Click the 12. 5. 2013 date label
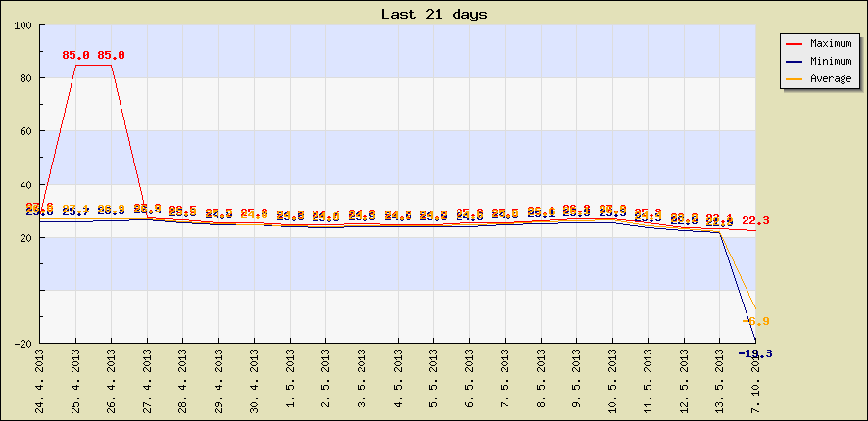Image resolution: width=868 pixels, height=421 pixels. (x=684, y=382)
